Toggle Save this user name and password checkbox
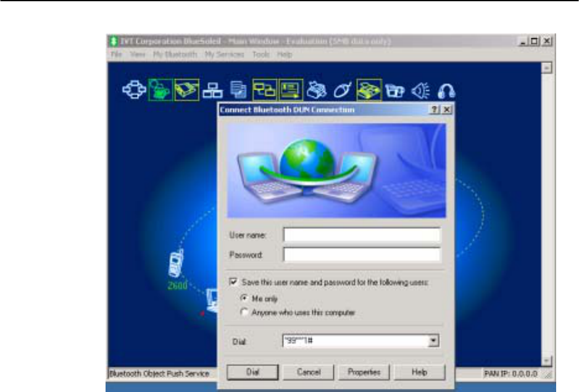This screenshot has height=392, width=579. [233, 282]
